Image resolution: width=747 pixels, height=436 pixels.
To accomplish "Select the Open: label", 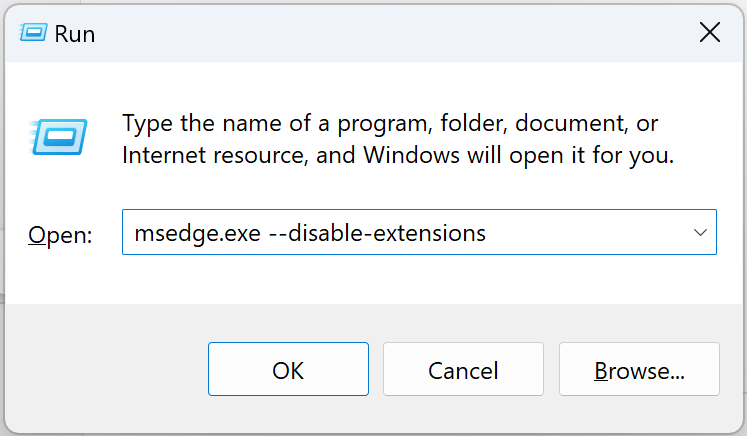I will 60,235.
